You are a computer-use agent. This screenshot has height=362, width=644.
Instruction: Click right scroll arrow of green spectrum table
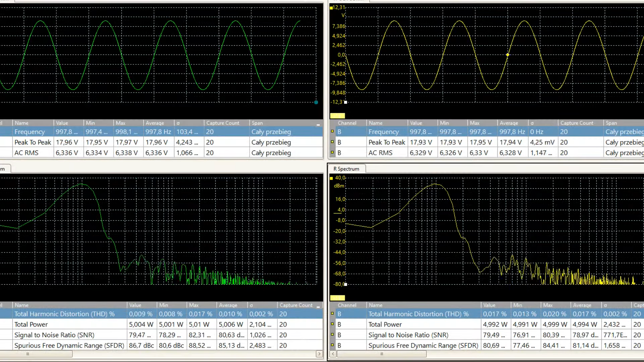click(x=319, y=354)
